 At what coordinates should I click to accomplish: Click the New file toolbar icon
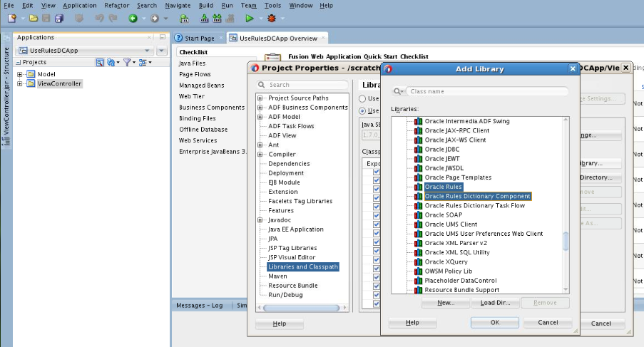tap(12, 18)
